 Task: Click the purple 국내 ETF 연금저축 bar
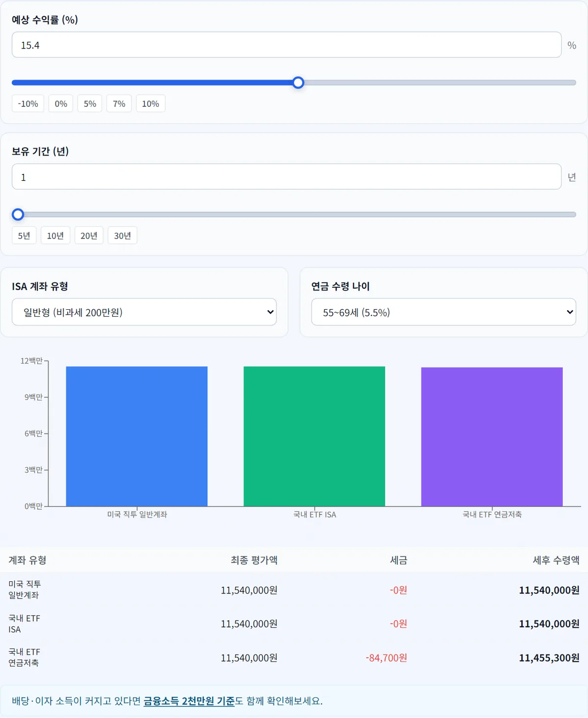coord(492,437)
